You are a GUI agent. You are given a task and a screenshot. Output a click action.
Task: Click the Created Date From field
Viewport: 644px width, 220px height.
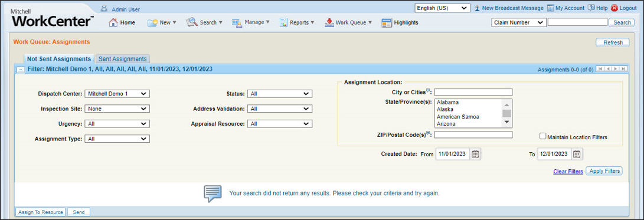[x=452, y=154]
